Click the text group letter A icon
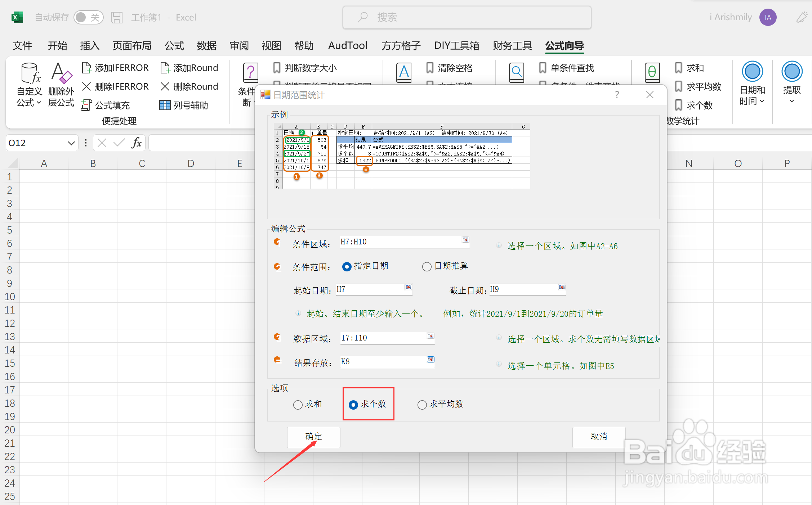Image resolution: width=812 pixels, height=505 pixels. tap(404, 72)
